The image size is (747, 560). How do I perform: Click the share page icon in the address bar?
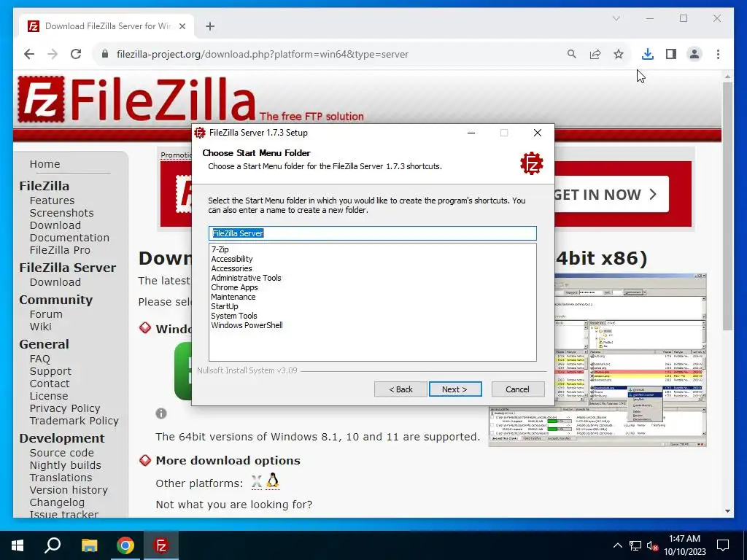(595, 54)
